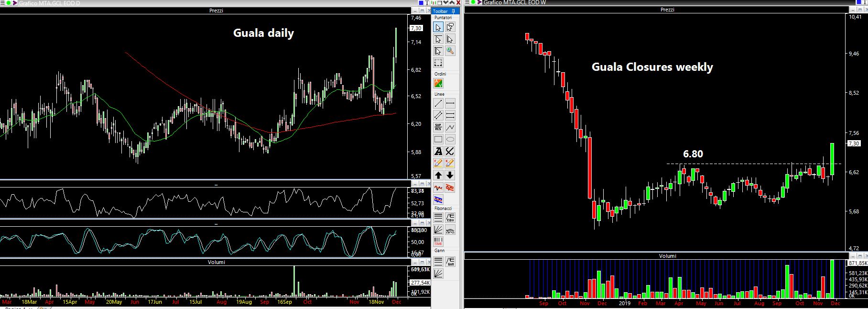Click the Volumi header of the daily chart
The image size is (868, 309).
pos(216,262)
